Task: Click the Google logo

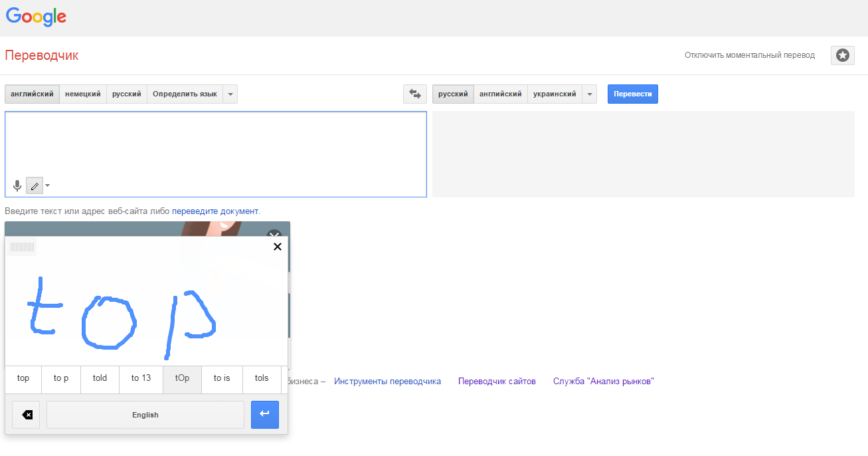Action: [36, 17]
